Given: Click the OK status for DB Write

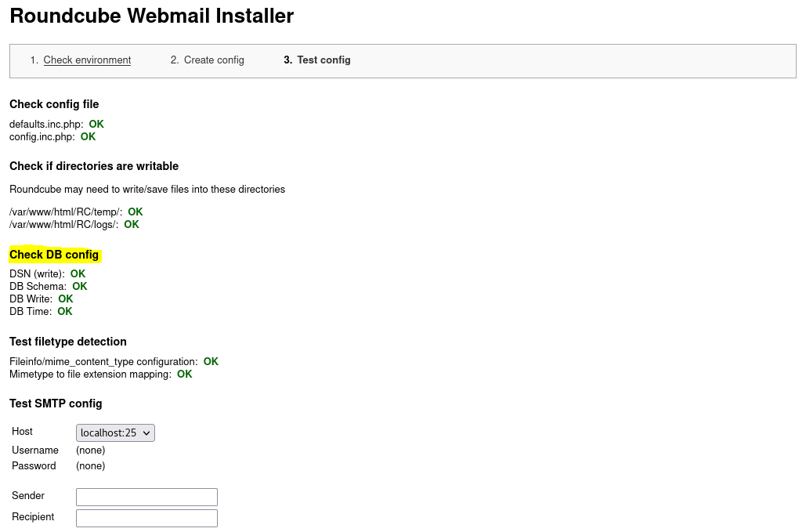Looking at the screenshot, I should point(65,299).
